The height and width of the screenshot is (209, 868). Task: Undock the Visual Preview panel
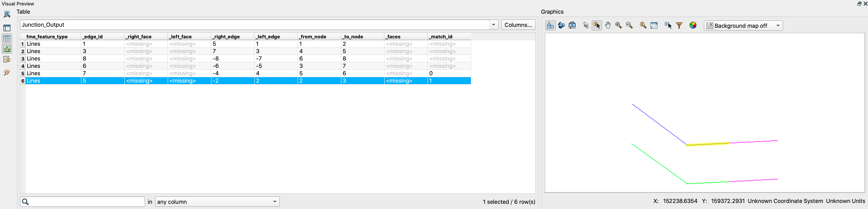859,4
